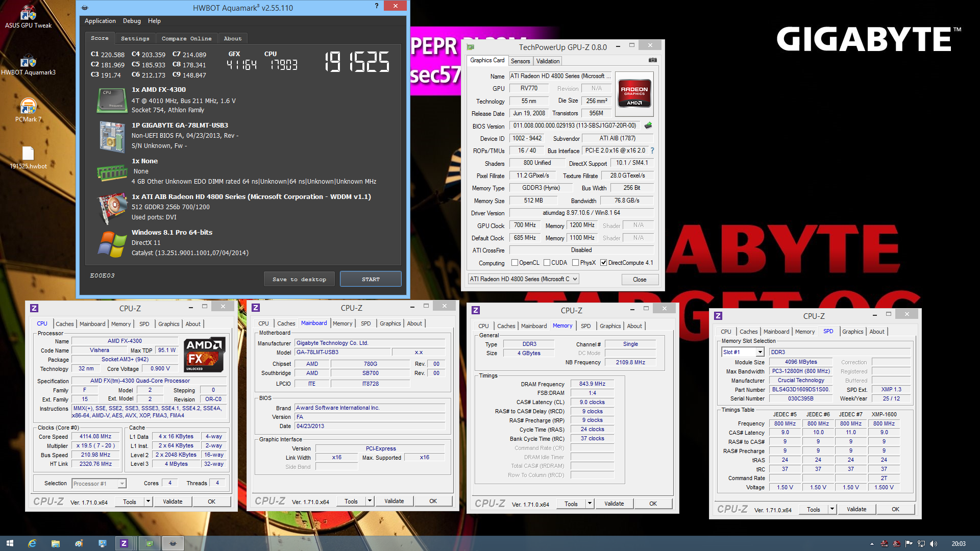Open About tab in Aquamark

pos(233,39)
